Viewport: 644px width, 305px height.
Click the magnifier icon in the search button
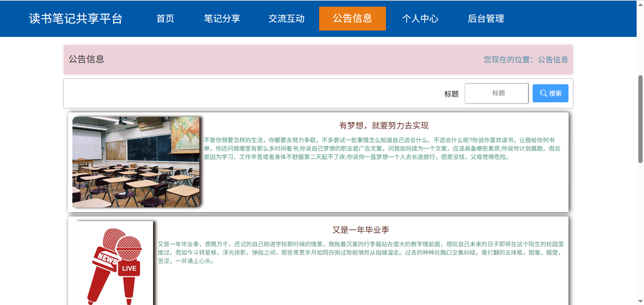click(543, 93)
